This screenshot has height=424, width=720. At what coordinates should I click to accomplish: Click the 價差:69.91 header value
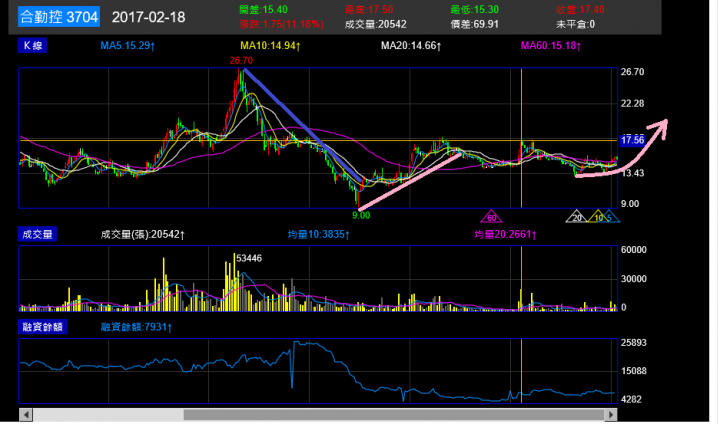coord(474,24)
